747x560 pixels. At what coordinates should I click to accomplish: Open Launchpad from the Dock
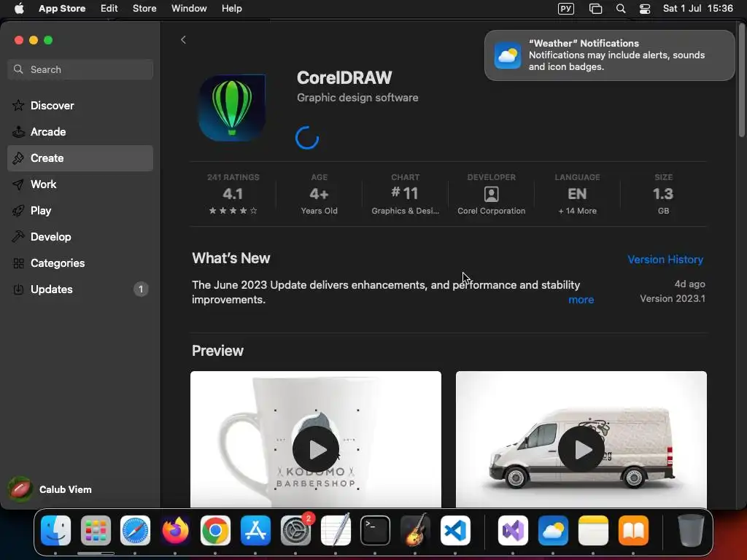(x=96, y=531)
